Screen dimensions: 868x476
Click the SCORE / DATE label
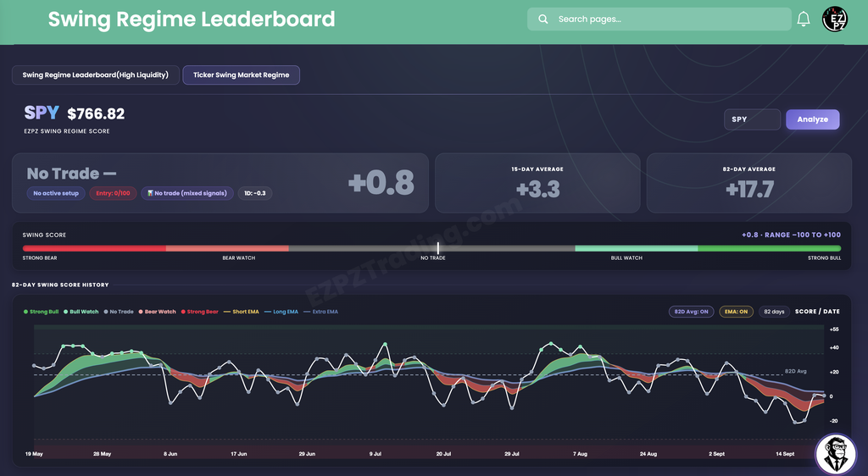click(x=817, y=312)
